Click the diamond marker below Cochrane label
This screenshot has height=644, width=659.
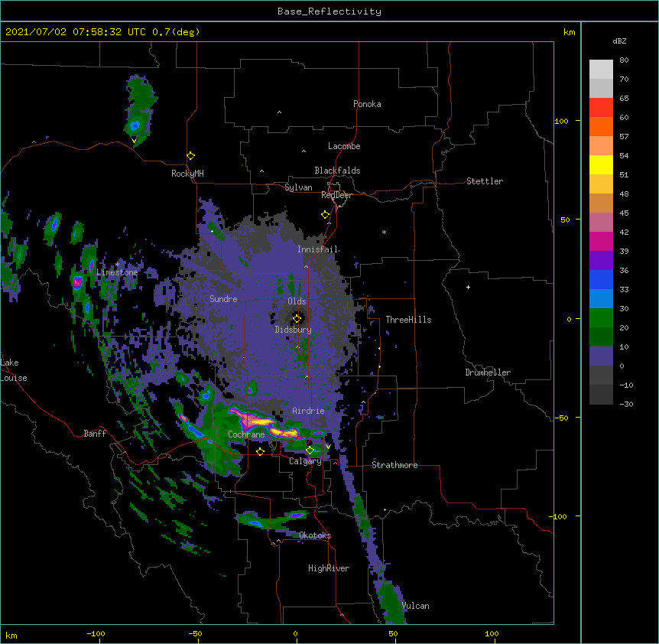coord(260,451)
